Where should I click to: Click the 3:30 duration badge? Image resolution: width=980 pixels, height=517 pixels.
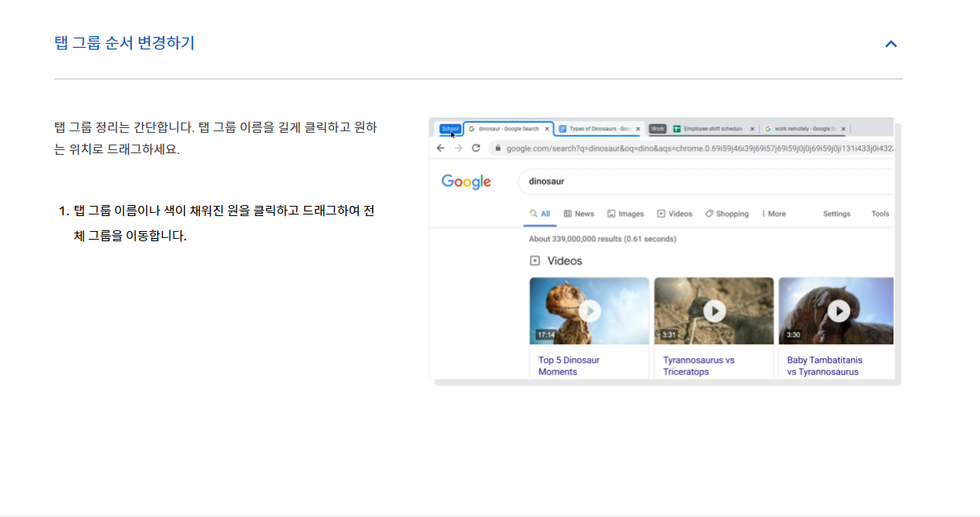[x=793, y=335]
